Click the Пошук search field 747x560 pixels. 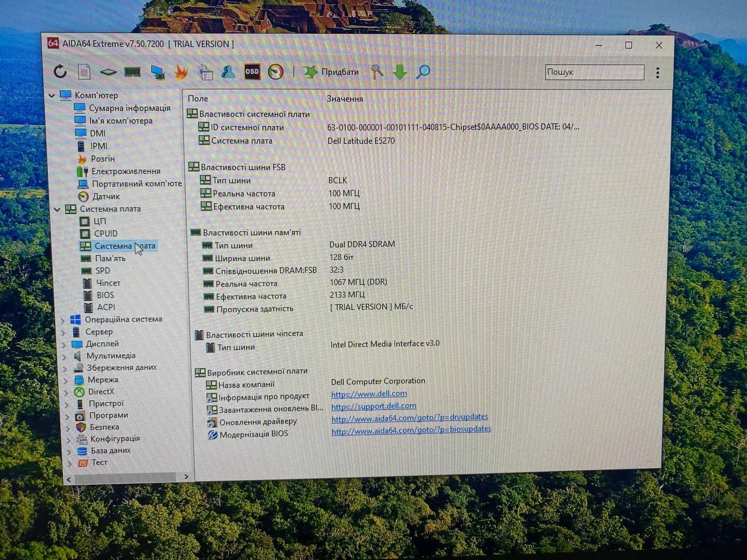tap(594, 72)
